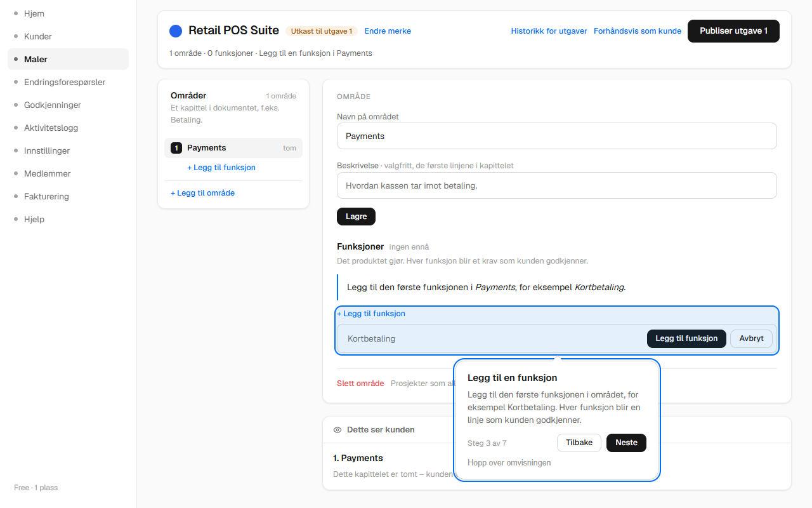Viewport: 812px width, 508px height.
Task: Open "Historikk for utgaver"
Action: (549, 31)
